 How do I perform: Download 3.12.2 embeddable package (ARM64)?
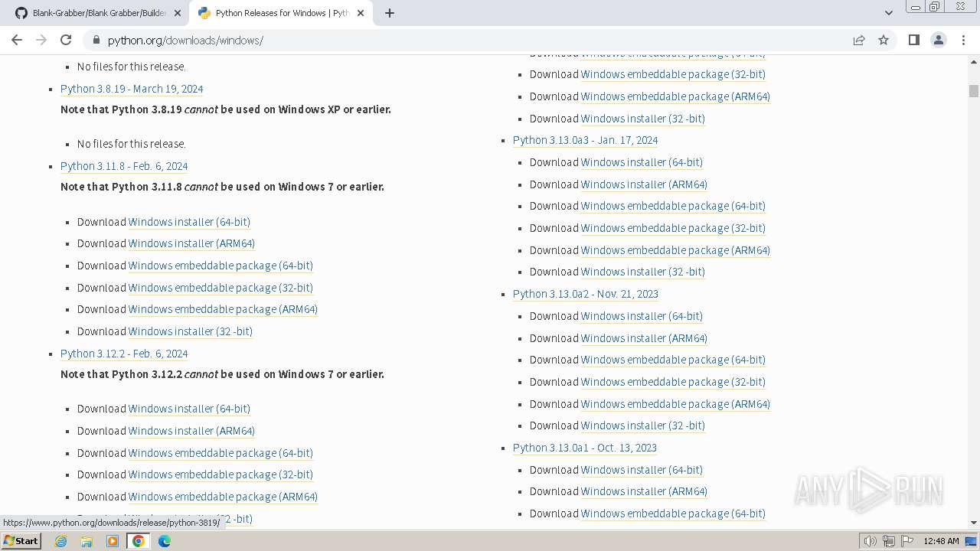pyautogui.click(x=223, y=497)
